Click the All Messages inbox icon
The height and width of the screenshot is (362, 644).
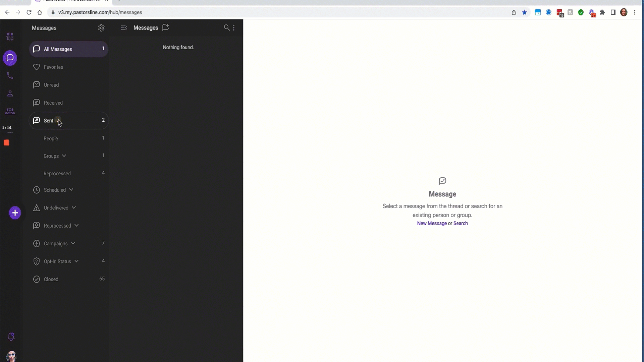coord(37,49)
